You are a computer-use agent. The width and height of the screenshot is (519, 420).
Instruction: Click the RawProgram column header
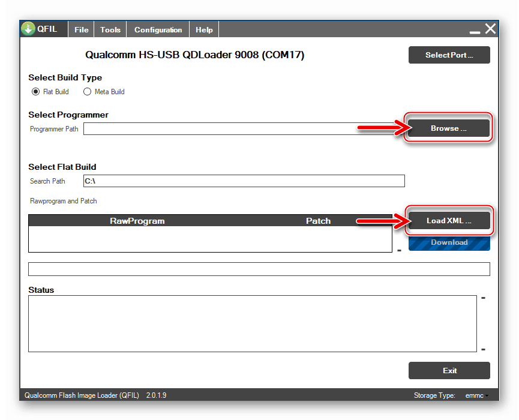tap(137, 221)
